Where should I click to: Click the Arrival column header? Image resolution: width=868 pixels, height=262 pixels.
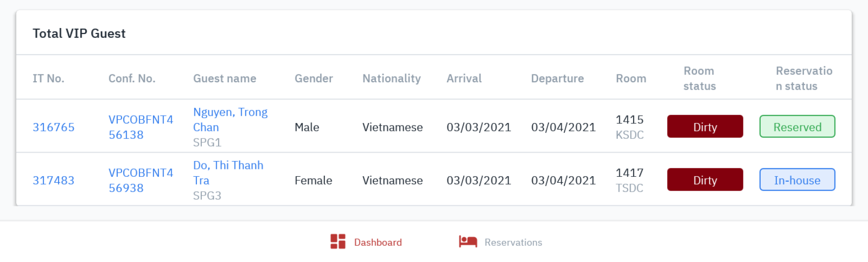coord(464,78)
